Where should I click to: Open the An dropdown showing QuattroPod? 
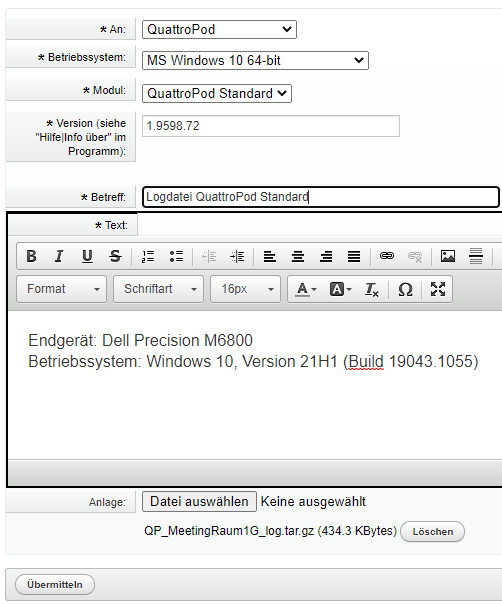(219, 30)
